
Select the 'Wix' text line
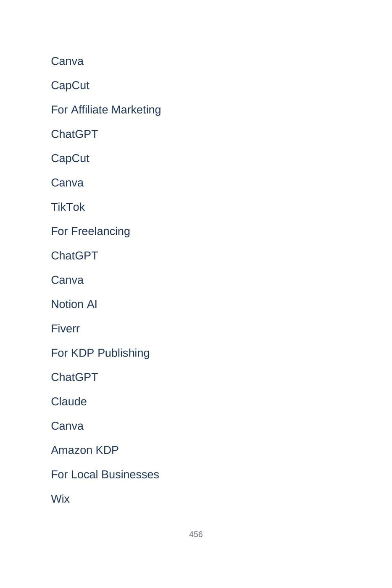pos(60,499)
